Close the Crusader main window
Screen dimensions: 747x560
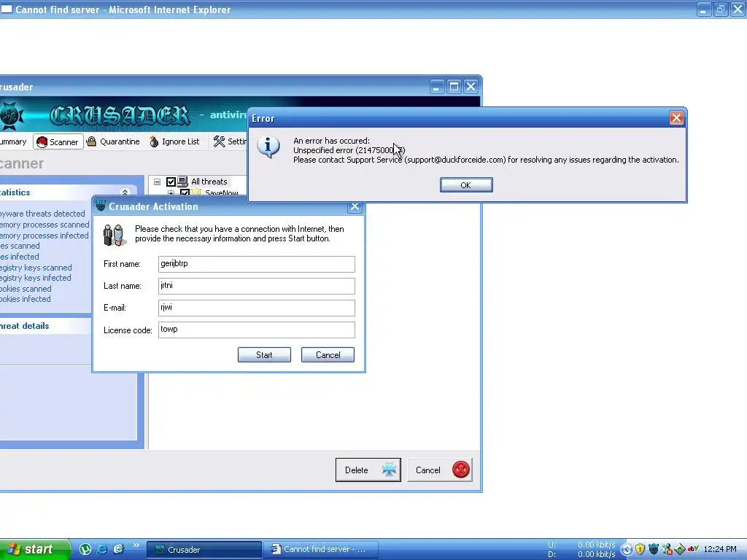click(x=471, y=87)
